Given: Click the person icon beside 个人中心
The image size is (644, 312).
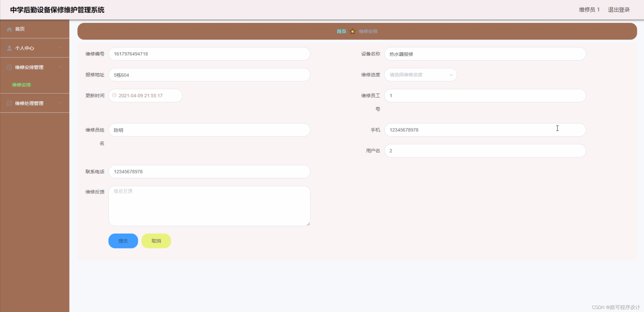Looking at the screenshot, I should pos(9,48).
